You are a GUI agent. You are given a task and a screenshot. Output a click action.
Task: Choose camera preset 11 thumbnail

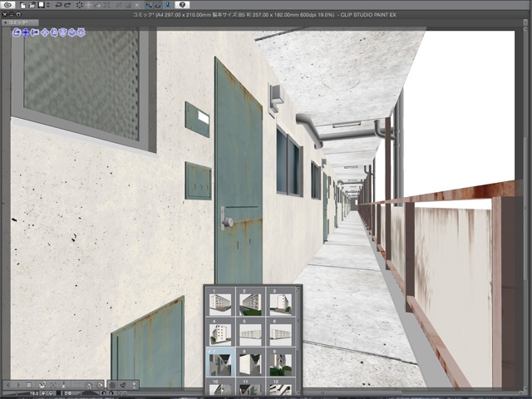250,387
